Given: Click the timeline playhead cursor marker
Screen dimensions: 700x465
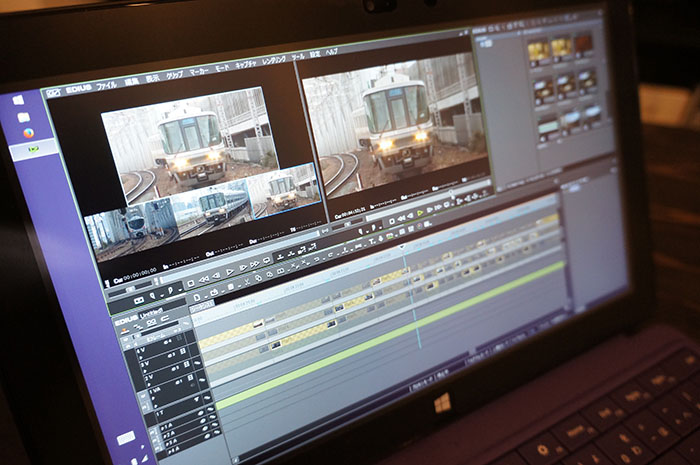Looking at the screenshot, I should pos(402,247).
